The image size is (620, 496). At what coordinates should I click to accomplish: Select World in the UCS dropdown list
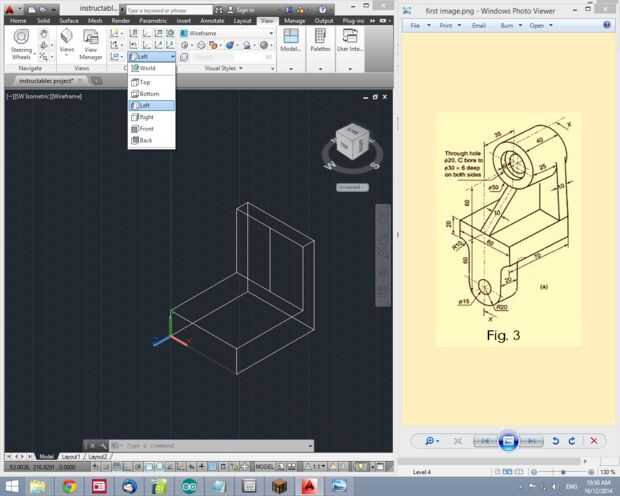(x=152, y=68)
